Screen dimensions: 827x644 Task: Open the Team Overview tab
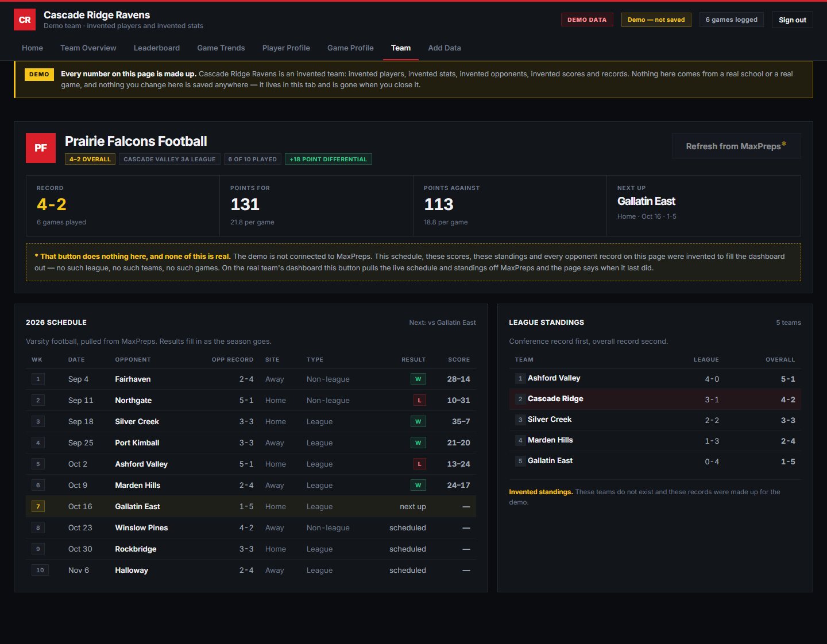[x=88, y=48]
